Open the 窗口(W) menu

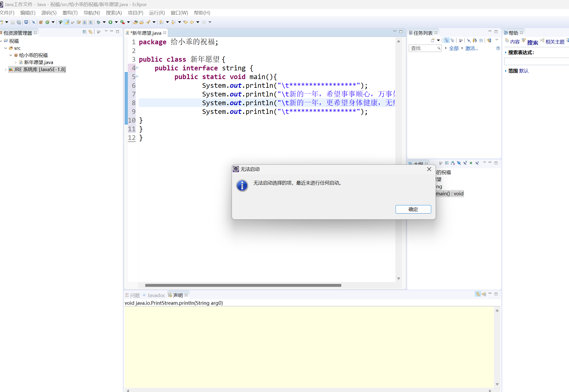pos(179,13)
